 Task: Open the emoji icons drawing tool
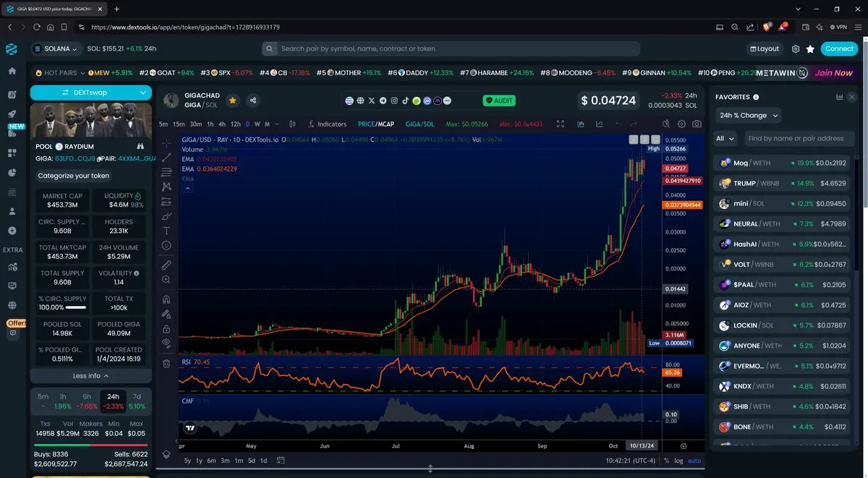(x=166, y=246)
